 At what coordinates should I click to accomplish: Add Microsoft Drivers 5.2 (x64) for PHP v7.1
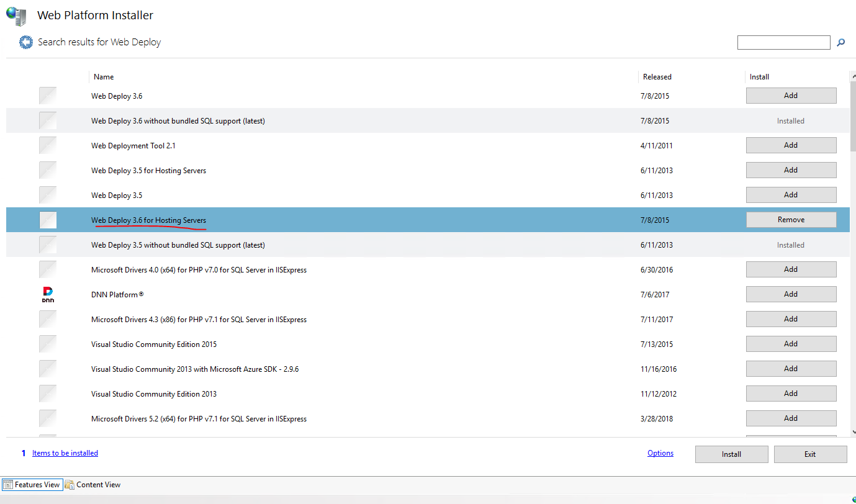pyautogui.click(x=791, y=418)
